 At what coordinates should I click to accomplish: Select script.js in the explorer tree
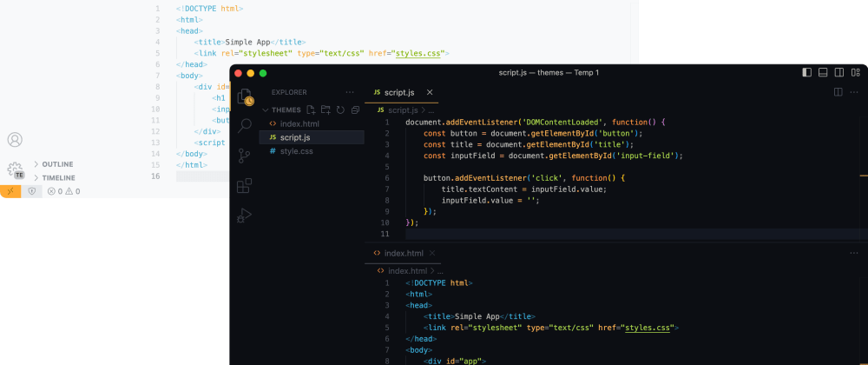pos(312,137)
